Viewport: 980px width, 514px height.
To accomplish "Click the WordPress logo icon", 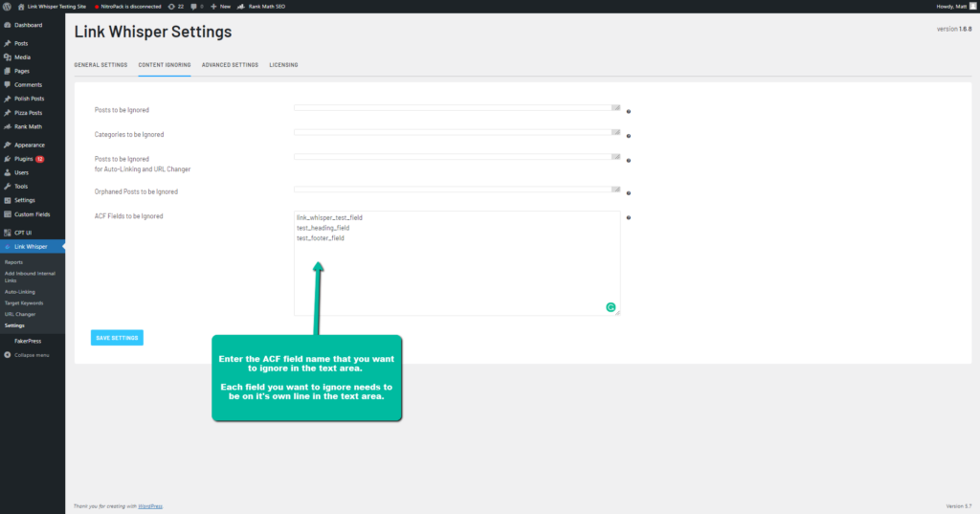I will 8,6.
